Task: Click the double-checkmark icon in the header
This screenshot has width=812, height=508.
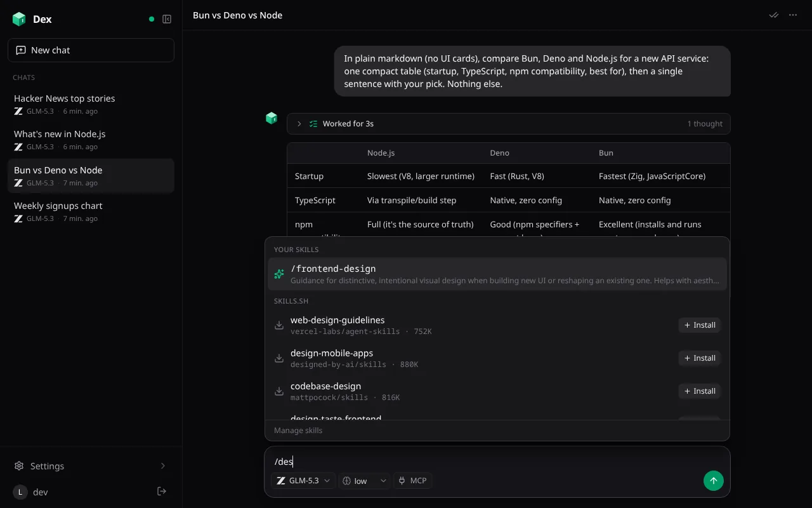Action: pyautogui.click(x=773, y=15)
